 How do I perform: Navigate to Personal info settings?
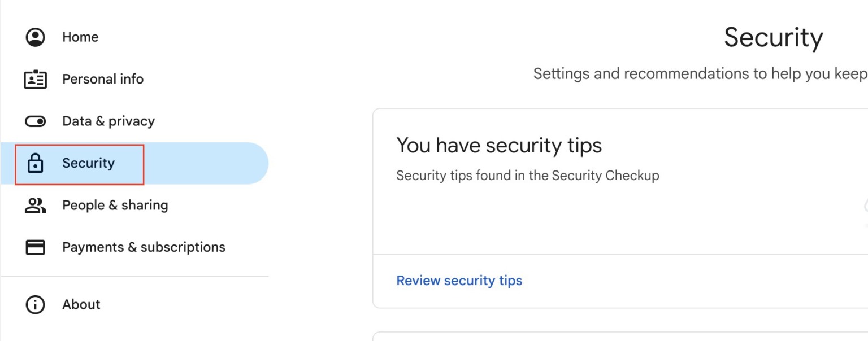103,79
